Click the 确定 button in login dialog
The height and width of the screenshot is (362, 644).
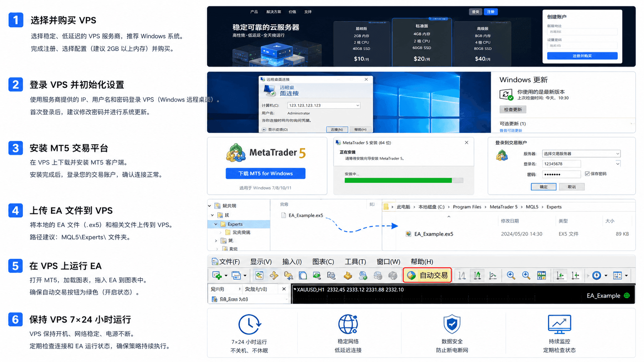pyautogui.click(x=543, y=187)
